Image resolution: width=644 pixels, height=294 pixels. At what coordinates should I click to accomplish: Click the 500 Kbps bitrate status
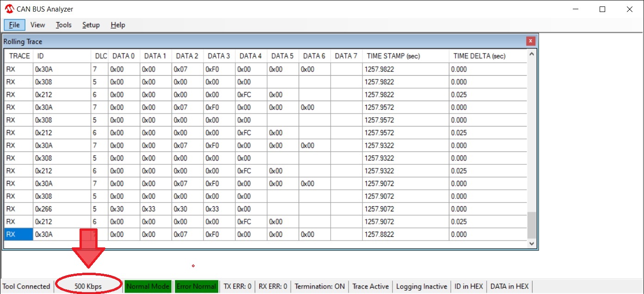pos(88,286)
